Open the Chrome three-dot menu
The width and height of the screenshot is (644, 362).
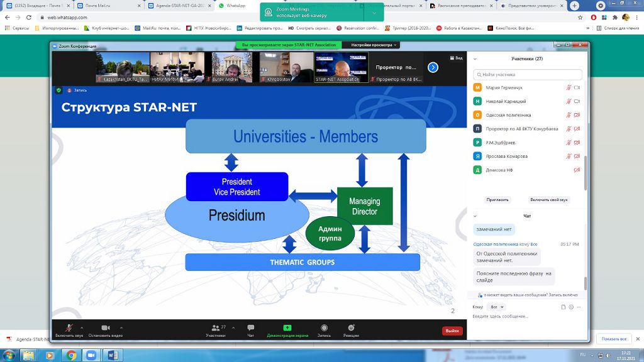637,17
